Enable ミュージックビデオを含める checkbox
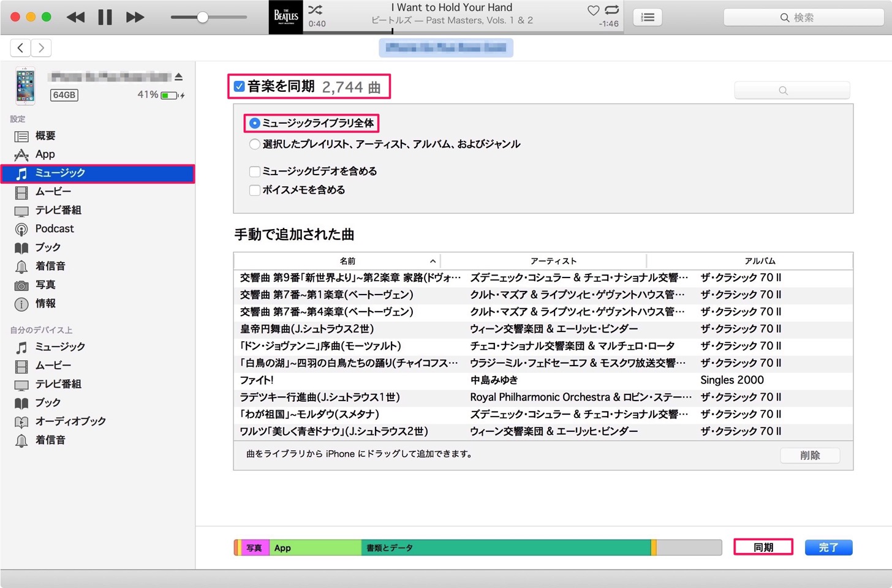 click(254, 171)
